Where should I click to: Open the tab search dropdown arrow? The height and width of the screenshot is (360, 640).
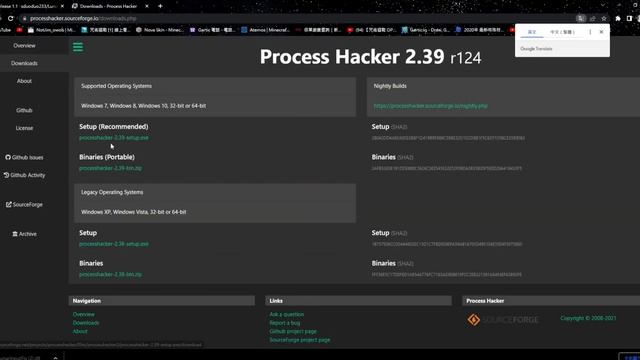coord(603,5)
